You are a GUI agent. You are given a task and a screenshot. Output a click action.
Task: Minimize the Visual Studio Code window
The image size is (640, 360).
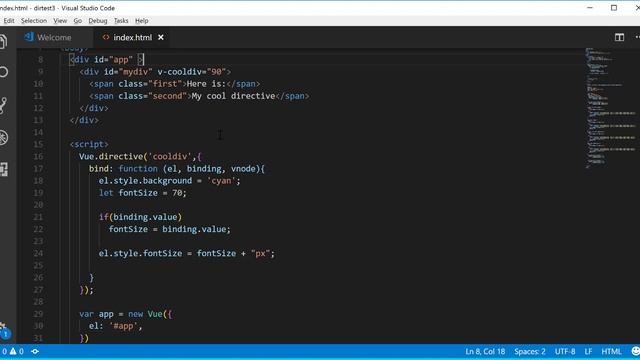point(590,8)
